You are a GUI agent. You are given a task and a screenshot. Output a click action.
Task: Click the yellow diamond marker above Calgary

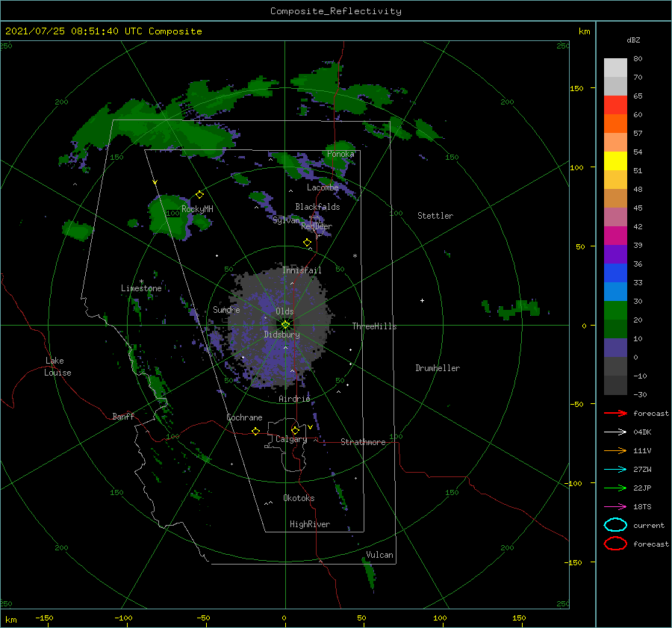pos(295,430)
